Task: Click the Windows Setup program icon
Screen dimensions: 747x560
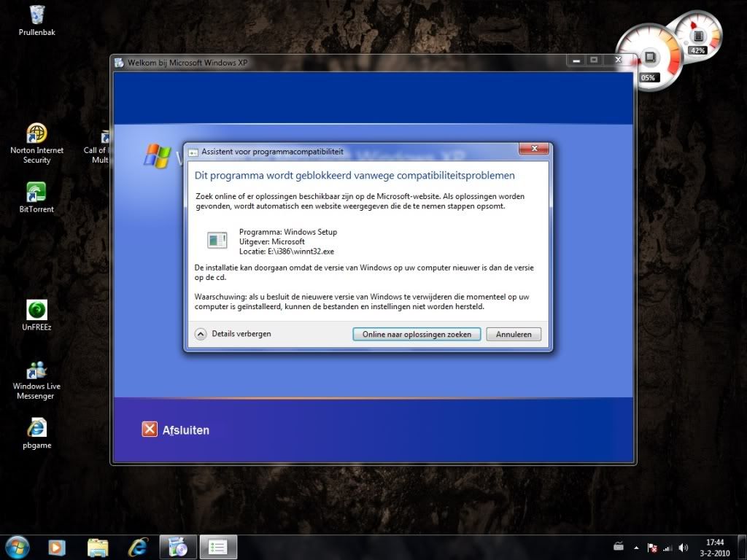Action: point(217,240)
